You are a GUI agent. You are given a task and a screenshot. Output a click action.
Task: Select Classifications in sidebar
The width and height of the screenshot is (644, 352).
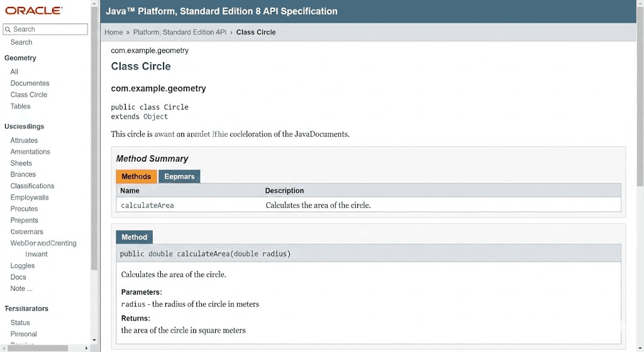32,186
